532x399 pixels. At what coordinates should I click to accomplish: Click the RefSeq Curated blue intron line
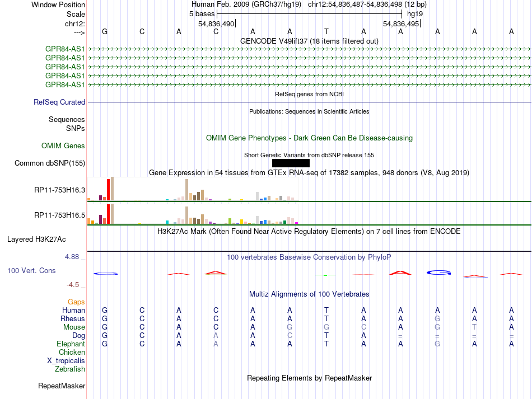point(310,102)
